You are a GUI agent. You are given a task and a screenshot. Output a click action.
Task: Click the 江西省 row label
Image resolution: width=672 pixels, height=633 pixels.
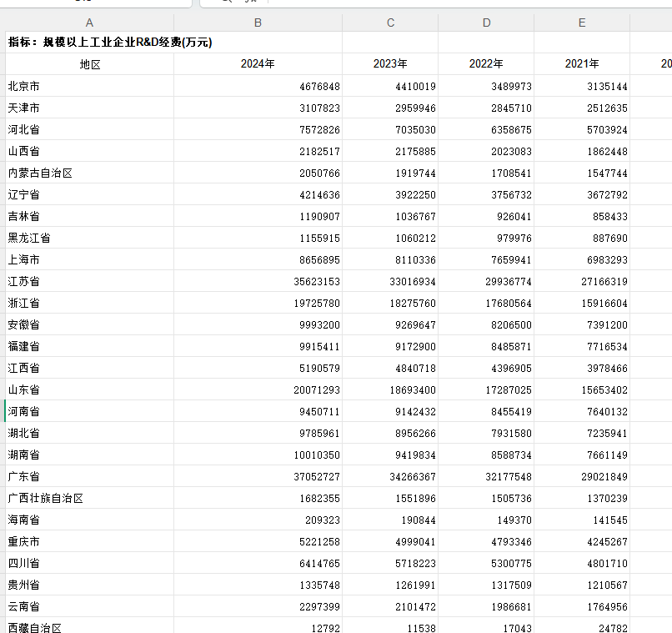tap(23, 368)
